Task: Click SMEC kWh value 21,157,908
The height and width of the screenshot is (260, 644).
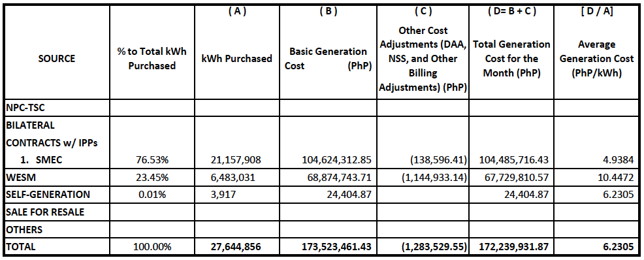Action: pyautogui.click(x=236, y=160)
